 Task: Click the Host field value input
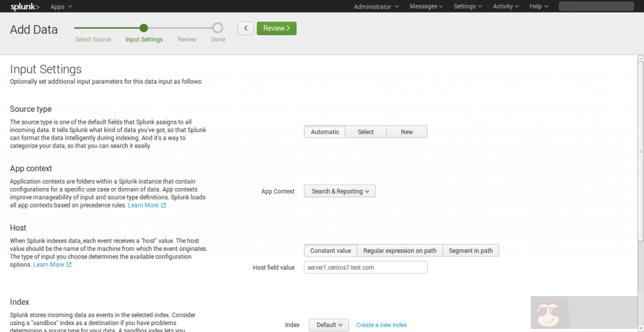365,267
